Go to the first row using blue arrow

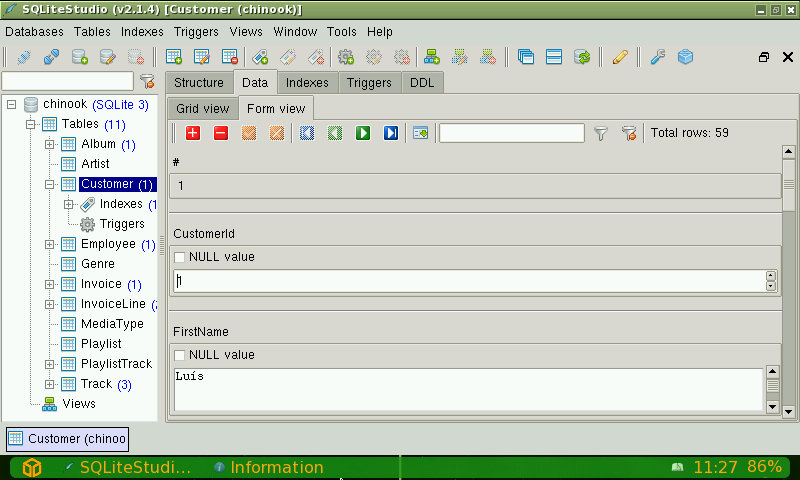click(x=307, y=133)
